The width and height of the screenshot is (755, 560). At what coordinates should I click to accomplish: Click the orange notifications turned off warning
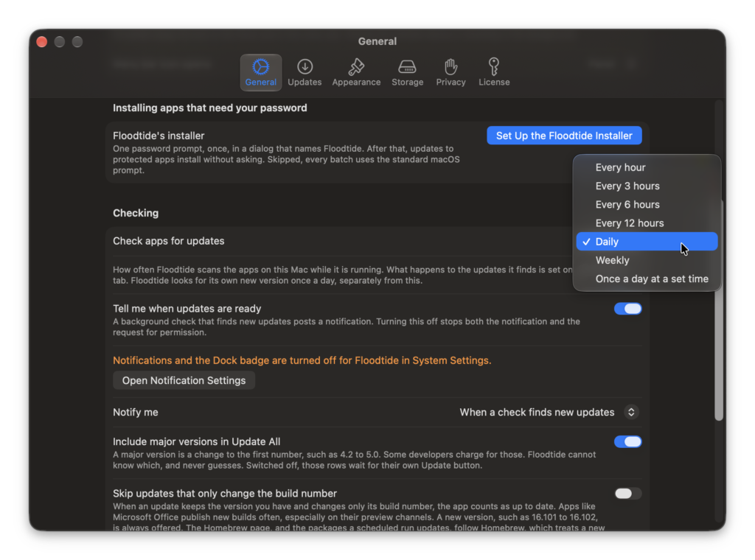[302, 360]
